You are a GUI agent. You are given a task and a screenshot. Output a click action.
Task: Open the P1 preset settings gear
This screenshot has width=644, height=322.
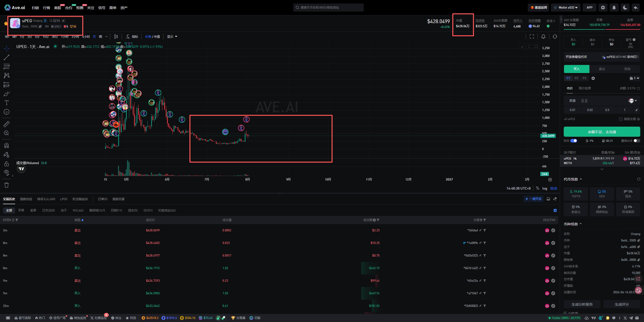point(593,78)
